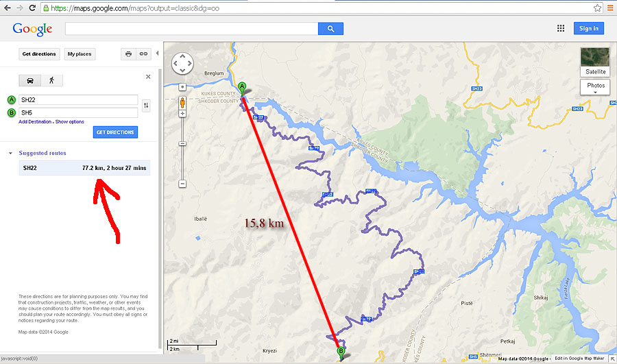
Task: Click the GET DIRECTIONS blue button
Action: pos(115,132)
